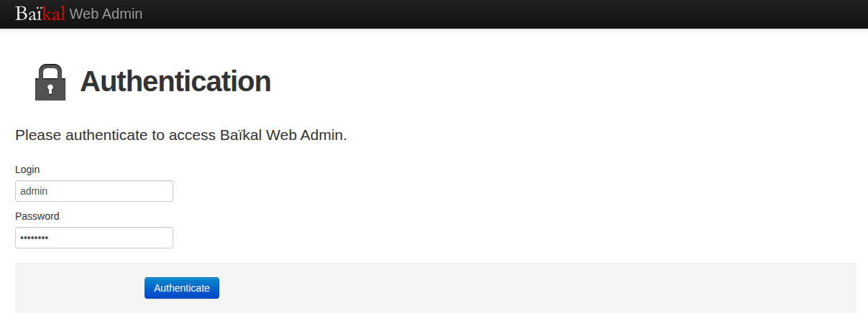This screenshot has height=321, width=868.
Task: Click the Password label text
Action: [37, 216]
